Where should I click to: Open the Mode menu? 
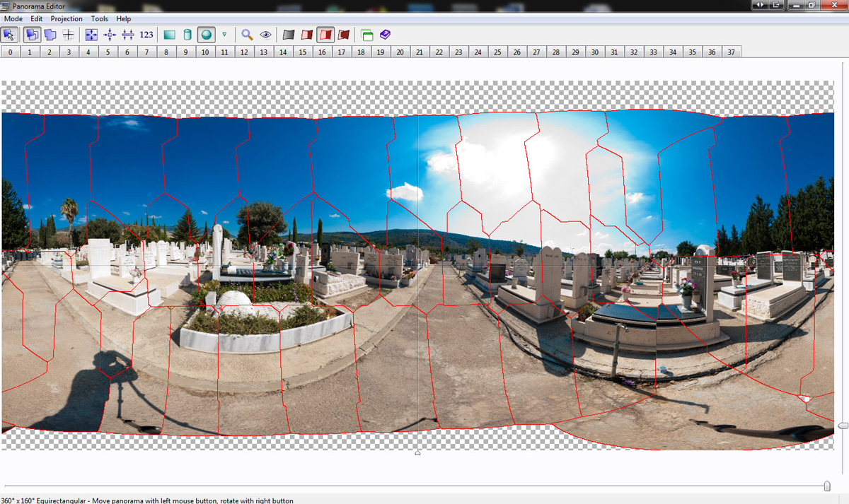(x=13, y=18)
